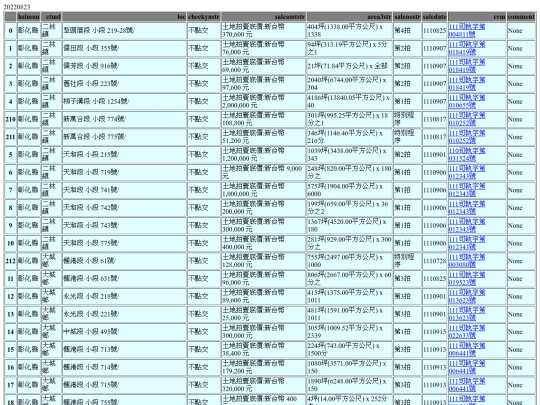Open the crm link in row 13
The image size is (540, 405).
tap(467, 314)
